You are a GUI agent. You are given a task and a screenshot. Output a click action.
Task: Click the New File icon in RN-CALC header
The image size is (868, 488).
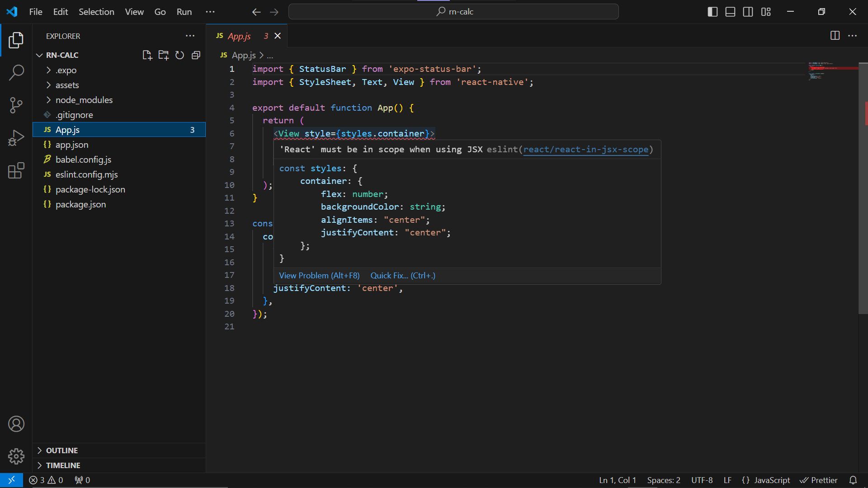click(x=147, y=55)
